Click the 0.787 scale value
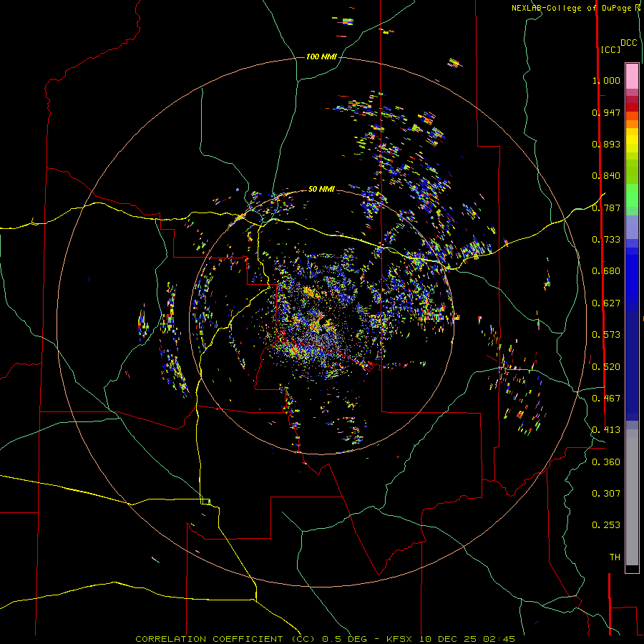Screen dimensions: 644x644 coord(606,208)
